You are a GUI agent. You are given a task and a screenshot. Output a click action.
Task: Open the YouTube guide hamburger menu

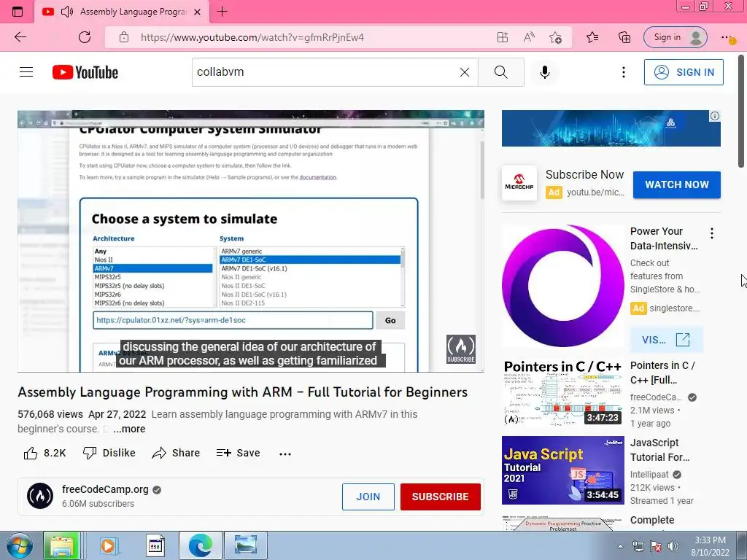click(26, 72)
